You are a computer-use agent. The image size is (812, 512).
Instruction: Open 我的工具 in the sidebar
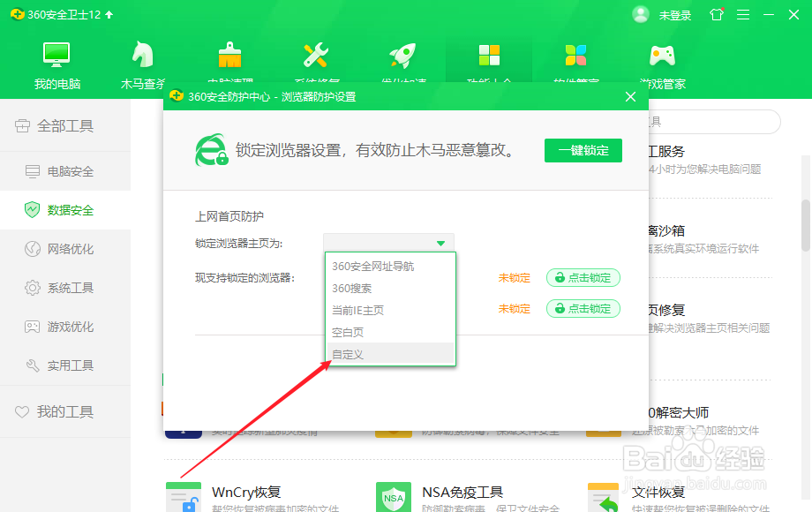tap(65, 411)
